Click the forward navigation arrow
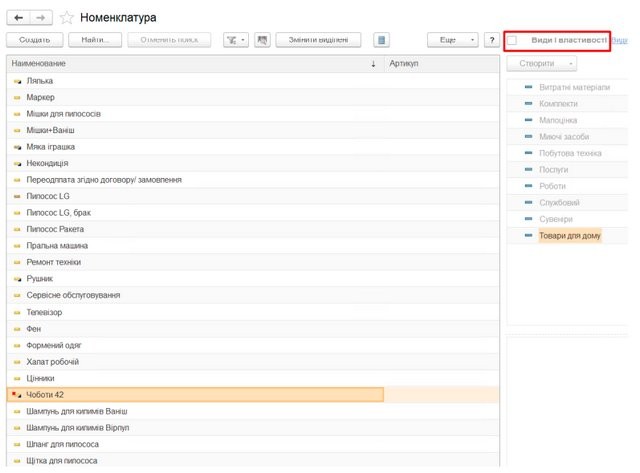640x473 pixels. coord(40,18)
